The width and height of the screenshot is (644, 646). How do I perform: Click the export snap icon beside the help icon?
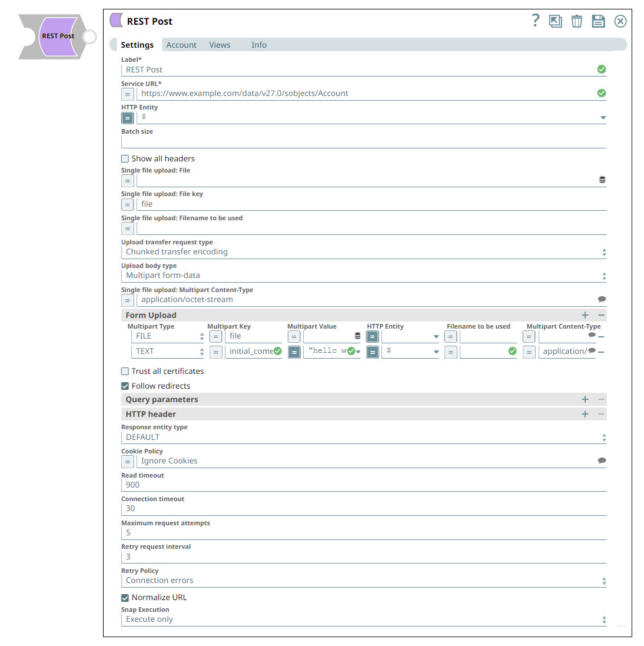pos(555,20)
